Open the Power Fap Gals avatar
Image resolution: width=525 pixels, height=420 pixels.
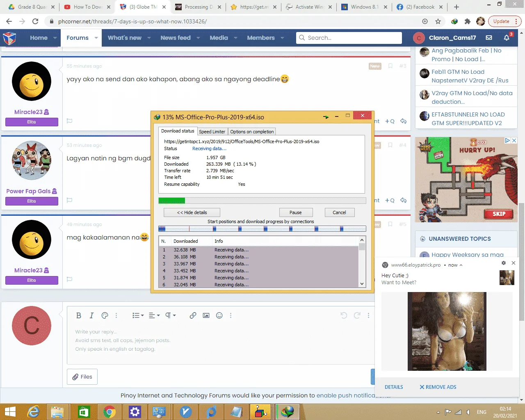coord(32,160)
